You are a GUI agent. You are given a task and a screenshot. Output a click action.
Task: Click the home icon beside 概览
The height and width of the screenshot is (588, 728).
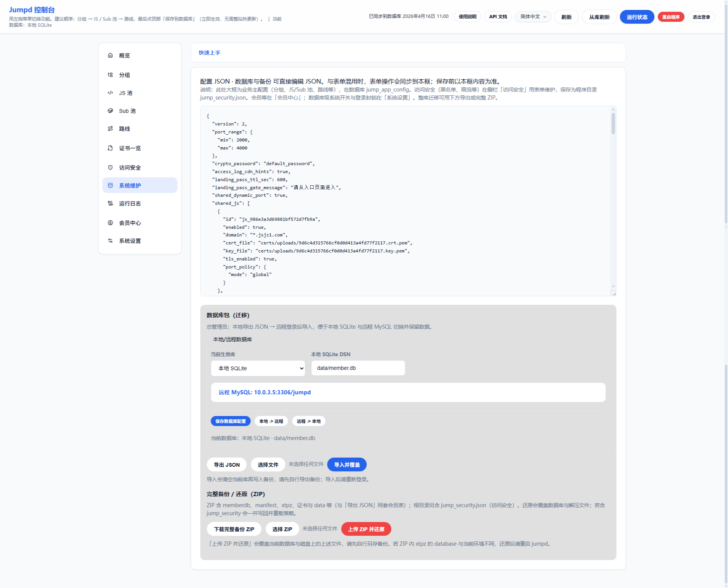110,55
